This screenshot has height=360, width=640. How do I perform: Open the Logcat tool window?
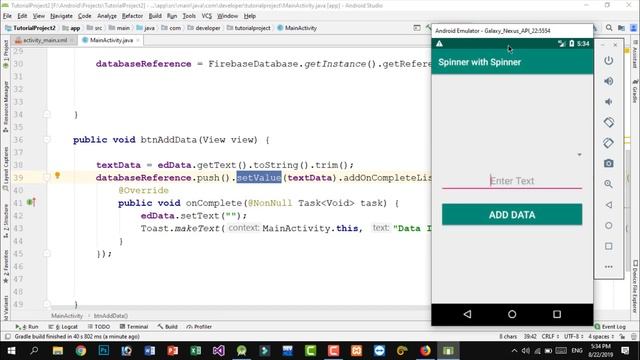63,327
